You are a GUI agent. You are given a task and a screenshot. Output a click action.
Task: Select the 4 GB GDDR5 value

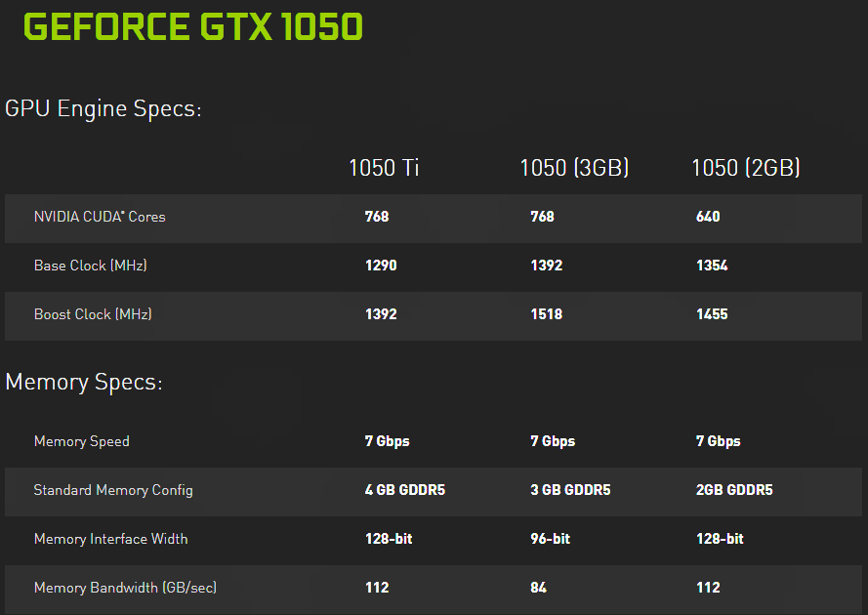point(405,490)
